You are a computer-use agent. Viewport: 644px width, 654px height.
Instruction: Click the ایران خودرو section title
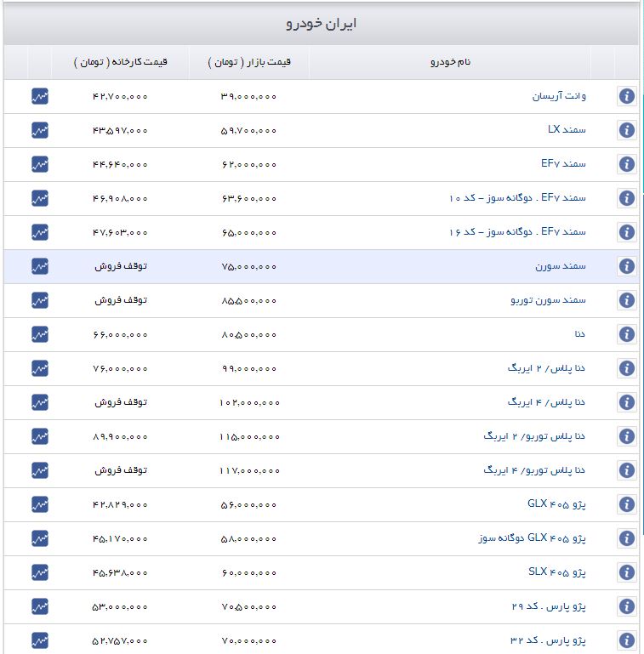tap(322, 24)
